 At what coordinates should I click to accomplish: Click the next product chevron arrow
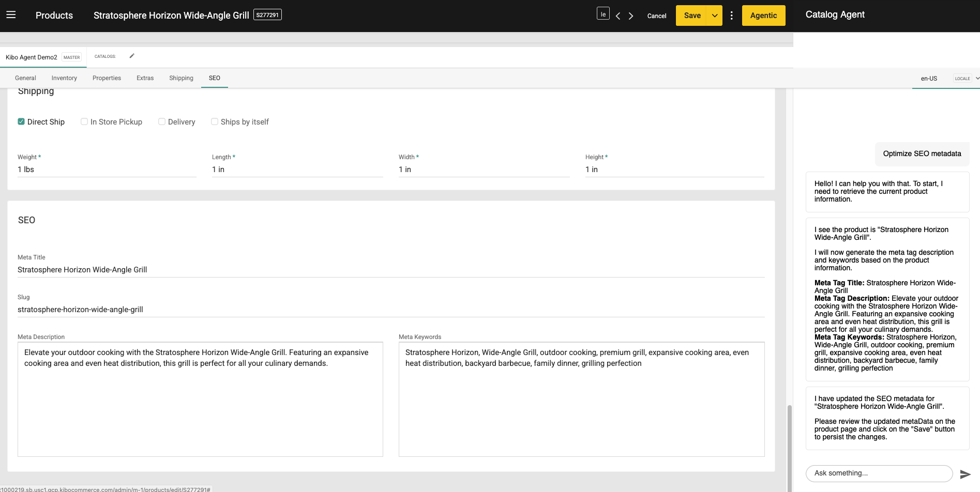tap(630, 16)
